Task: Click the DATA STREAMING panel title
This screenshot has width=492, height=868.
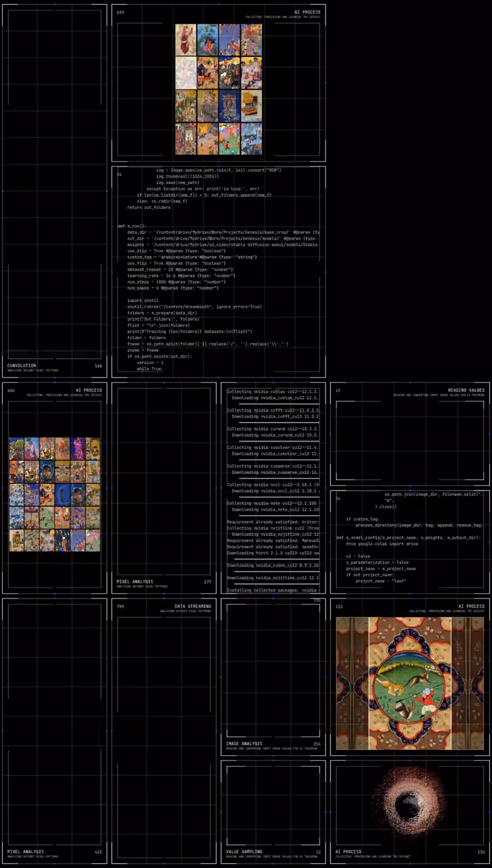Action: (x=193, y=606)
